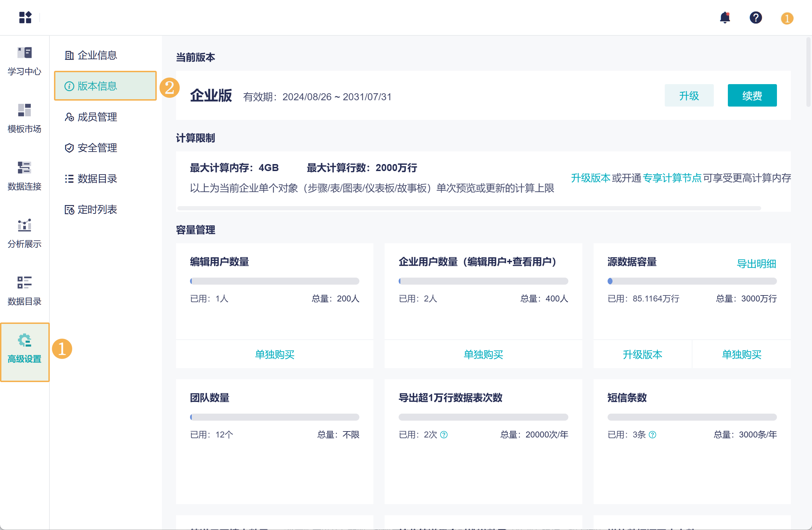The height and width of the screenshot is (530, 812).
Task: Click the 升级 button
Action: click(x=689, y=95)
